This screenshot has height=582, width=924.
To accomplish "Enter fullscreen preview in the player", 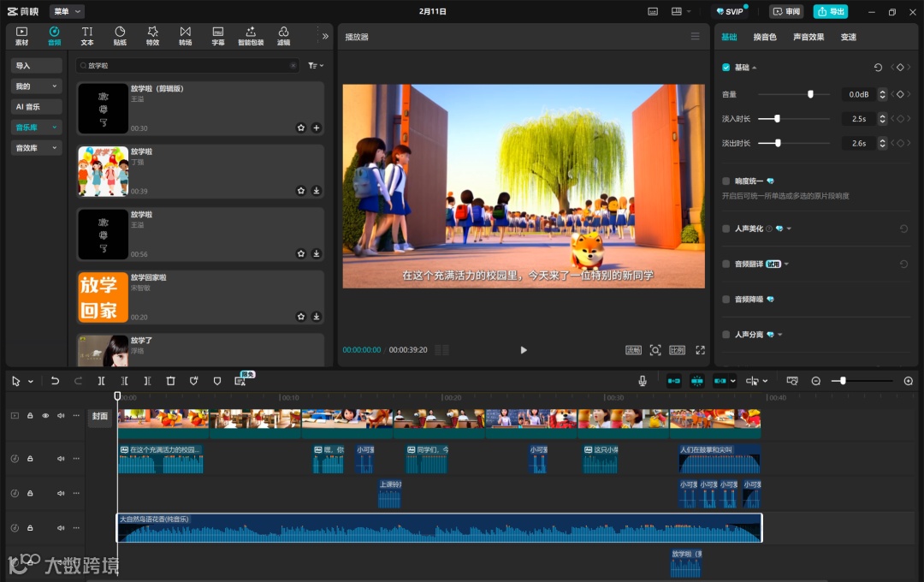I will click(x=700, y=350).
